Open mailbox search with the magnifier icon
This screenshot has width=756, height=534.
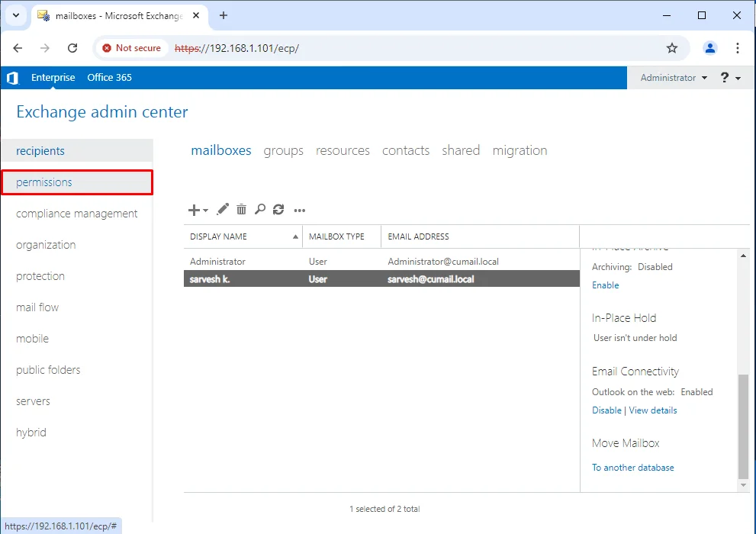click(x=260, y=210)
